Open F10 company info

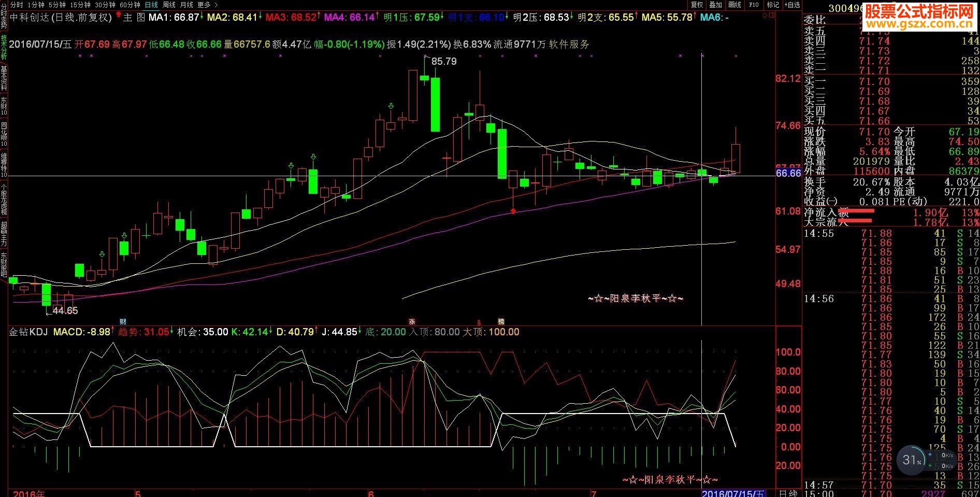coord(754,5)
